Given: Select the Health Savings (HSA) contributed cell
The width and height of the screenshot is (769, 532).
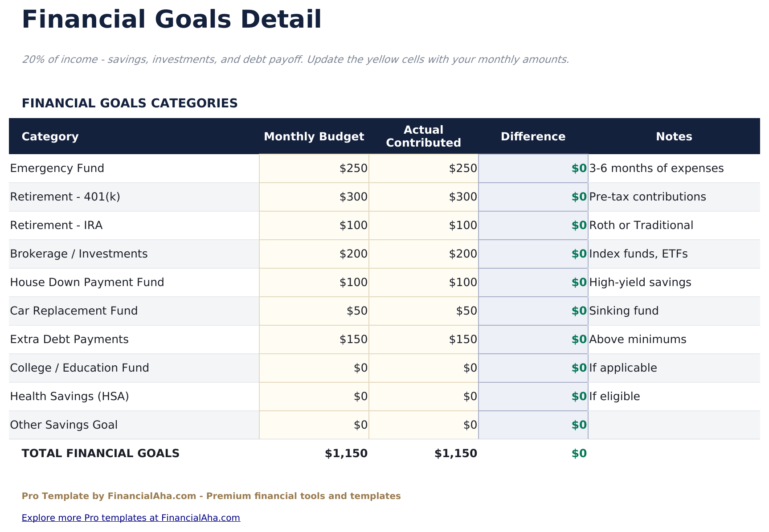Looking at the screenshot, I should [x=423, y=396].
